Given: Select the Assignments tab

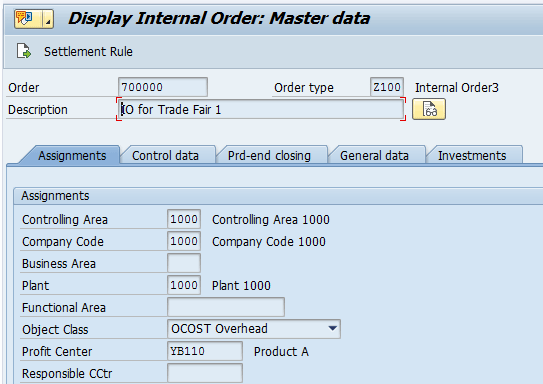Looking at the screenshot, I should [72, 155].
